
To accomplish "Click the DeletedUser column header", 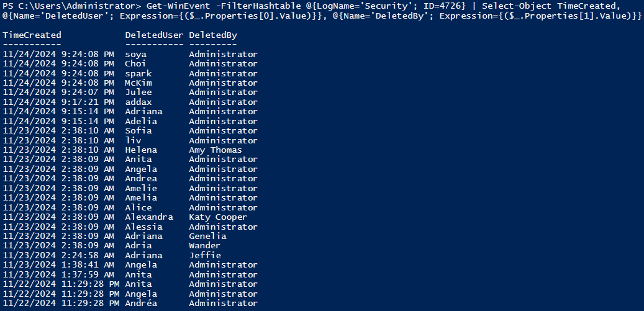I will (153, 35).
